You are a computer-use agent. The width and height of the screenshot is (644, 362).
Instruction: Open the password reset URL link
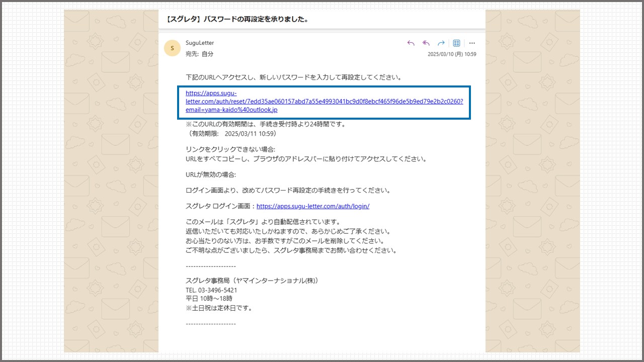pos(324,101)
